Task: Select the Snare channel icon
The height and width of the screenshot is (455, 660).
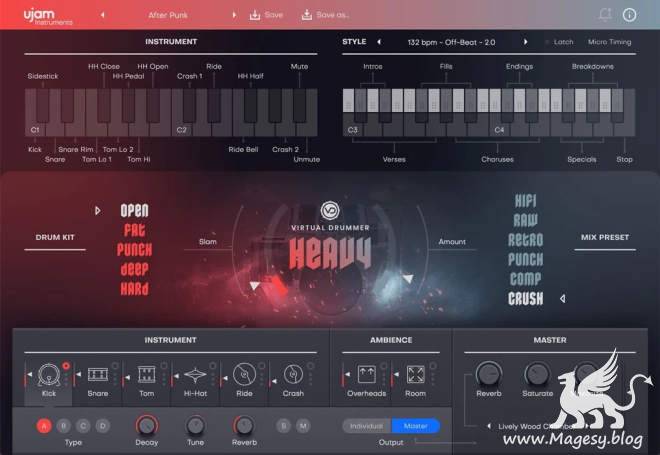Action: point(98,374)
